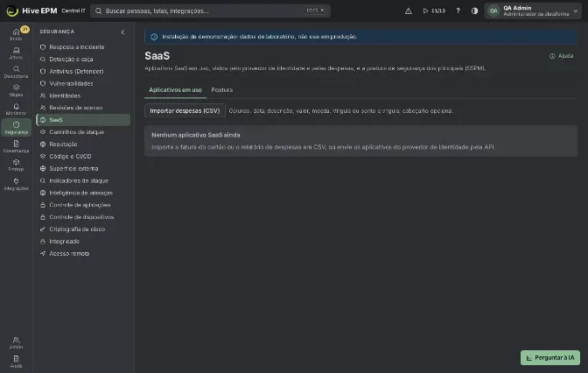Click the 'Nenhum aplicativo SaaS ainda' heading

(x=196, y=135)
